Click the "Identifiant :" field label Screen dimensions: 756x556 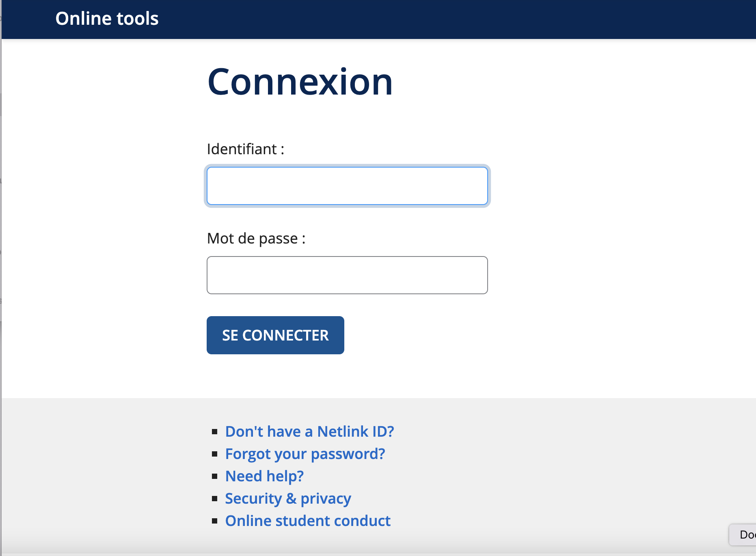(245, 149)
